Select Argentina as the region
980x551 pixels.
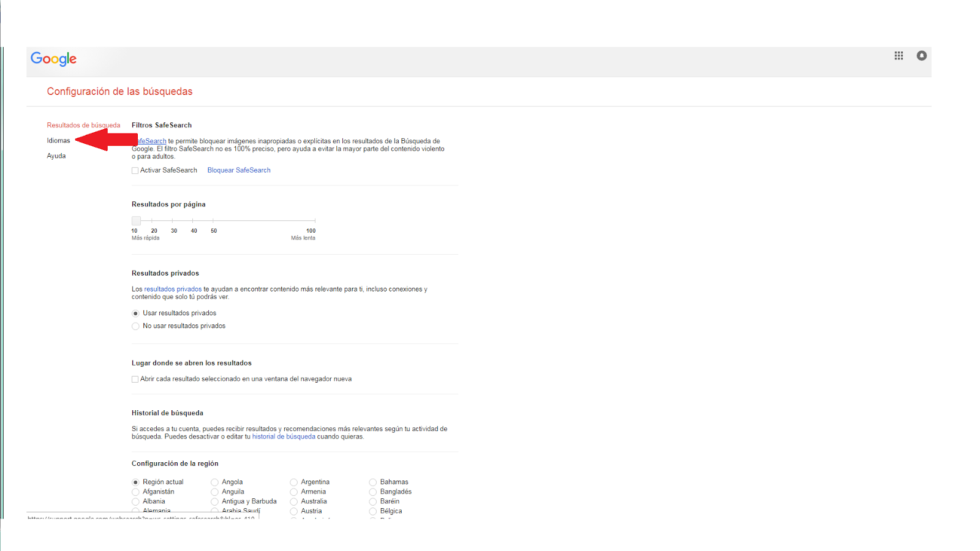293,482
